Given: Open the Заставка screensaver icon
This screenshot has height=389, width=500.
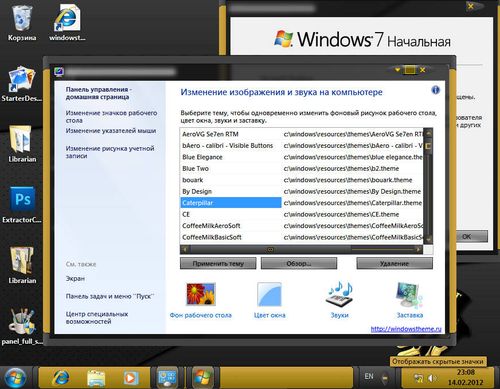Looking at the screenshot, I should (410, 295).
